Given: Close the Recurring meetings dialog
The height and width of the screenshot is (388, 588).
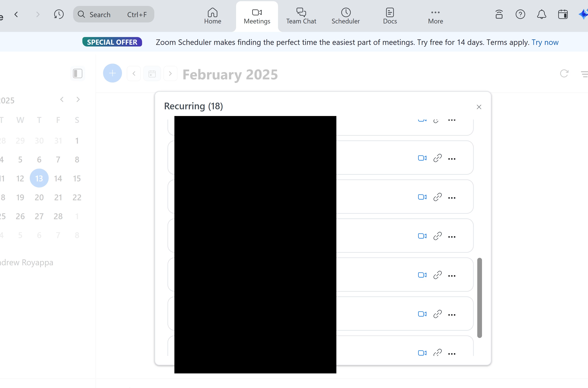Looking at the screenshot, I should 479,107.
